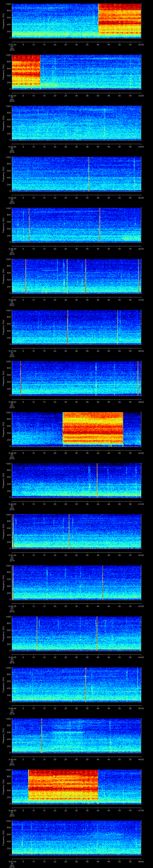Viewport: 153px width, 868px height.
Task: Click the red impulse line in 5:44:00 spectrogram
Action: (x=86, y=685)
